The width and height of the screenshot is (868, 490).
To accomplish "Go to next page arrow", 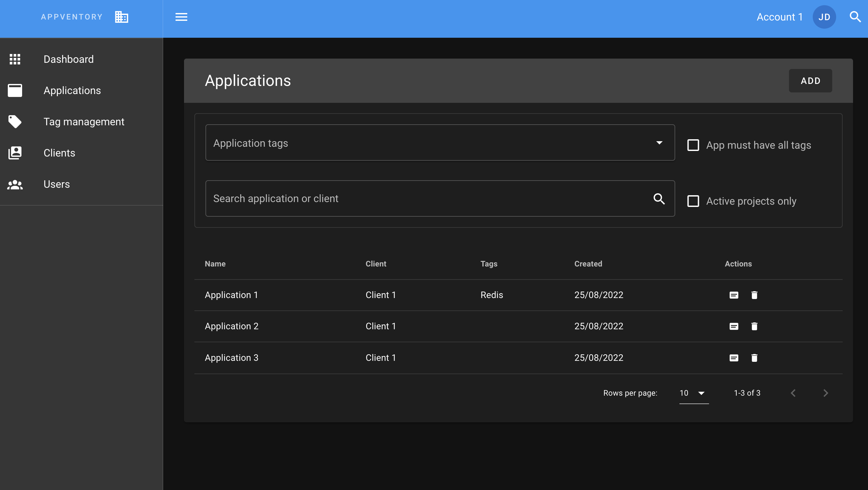I will [825, 393].
